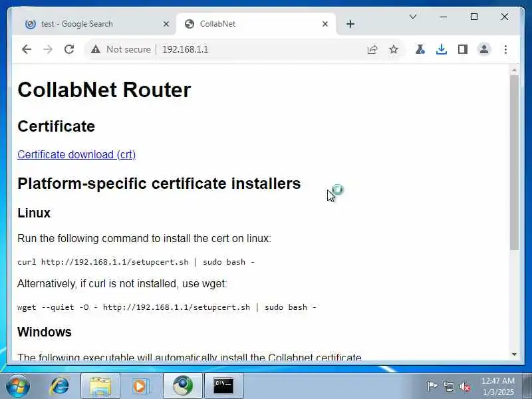This screenshot has height=399, width=532.
Task: Click the CollabNet Router heading
Action: (x=104, y=90)
